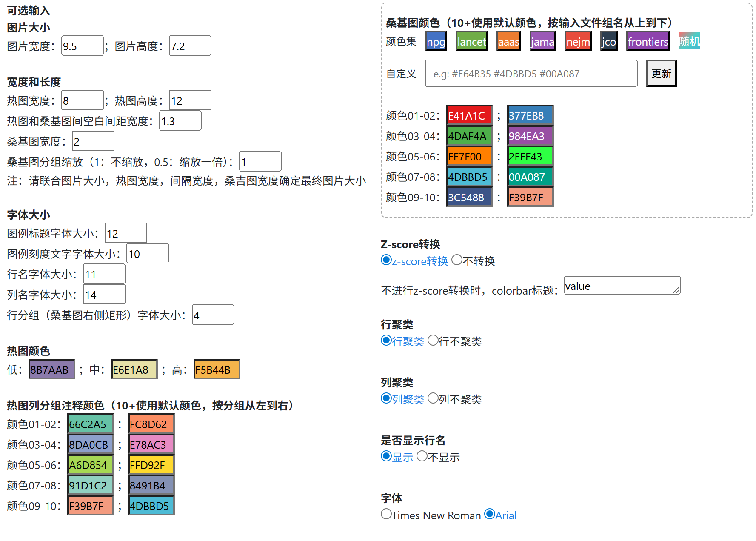Enable 列聚类 clustering

pyautogui.click(x=386, y=398)
